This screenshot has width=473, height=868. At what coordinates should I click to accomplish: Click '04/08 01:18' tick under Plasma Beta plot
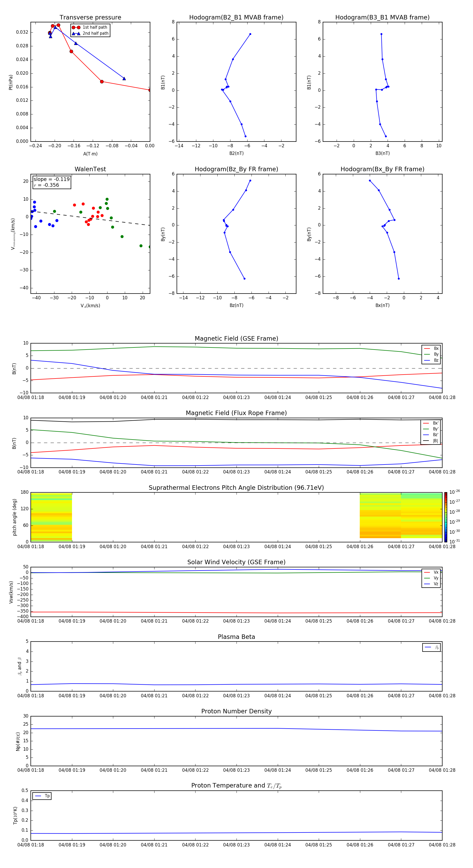coord(31,695)
